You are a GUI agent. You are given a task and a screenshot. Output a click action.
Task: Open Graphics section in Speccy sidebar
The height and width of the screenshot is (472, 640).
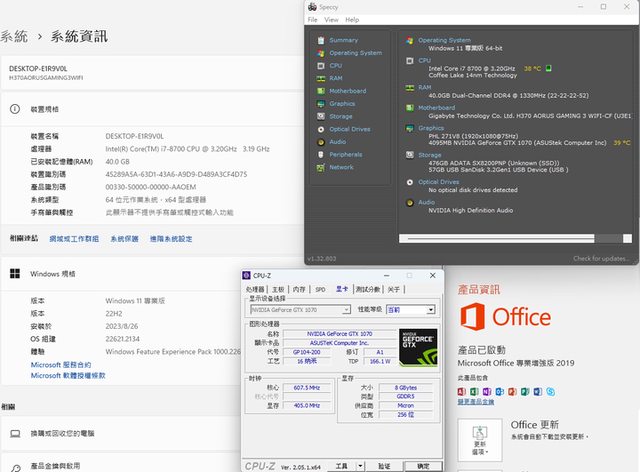click(x=342, y=104)
